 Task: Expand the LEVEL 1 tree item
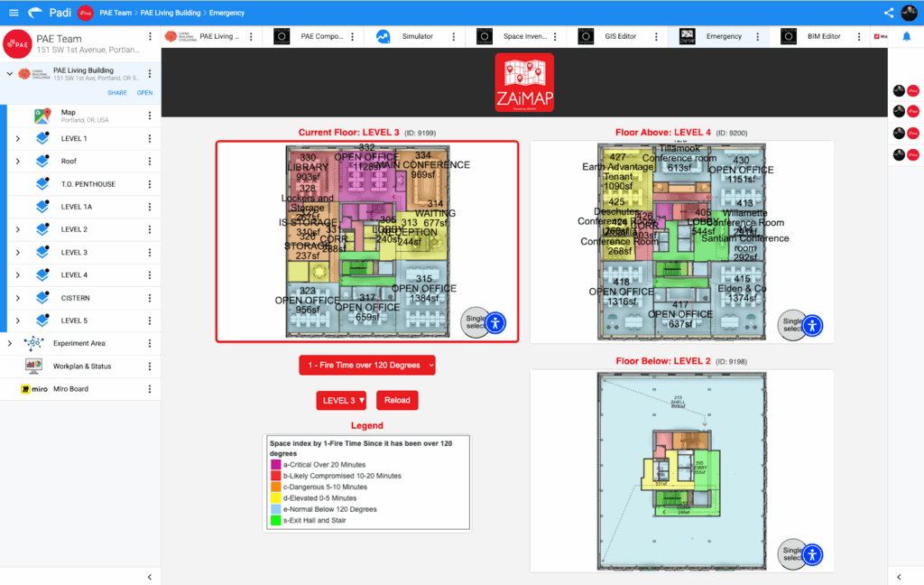pos(17,139)
